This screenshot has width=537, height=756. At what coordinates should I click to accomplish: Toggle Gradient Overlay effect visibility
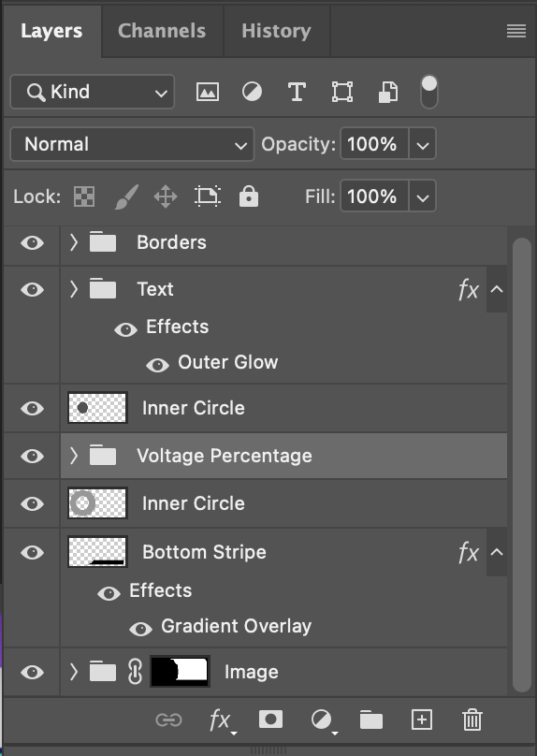coord(140,628)
